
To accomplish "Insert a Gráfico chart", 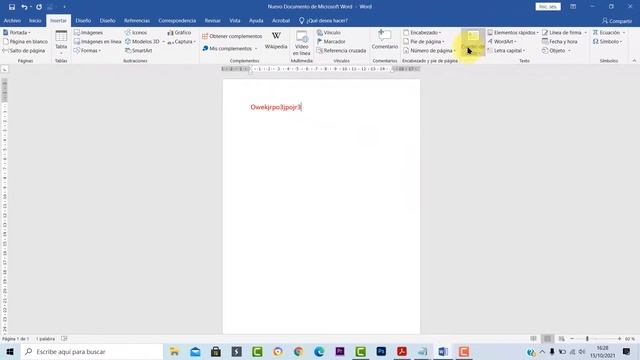I will pos(179,32).
